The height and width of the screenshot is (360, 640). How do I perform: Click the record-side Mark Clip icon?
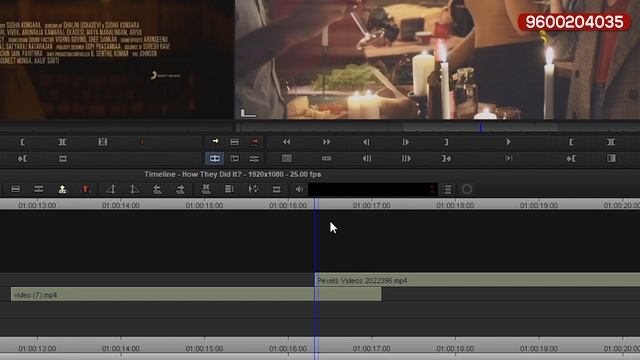[x=611, y=142]
